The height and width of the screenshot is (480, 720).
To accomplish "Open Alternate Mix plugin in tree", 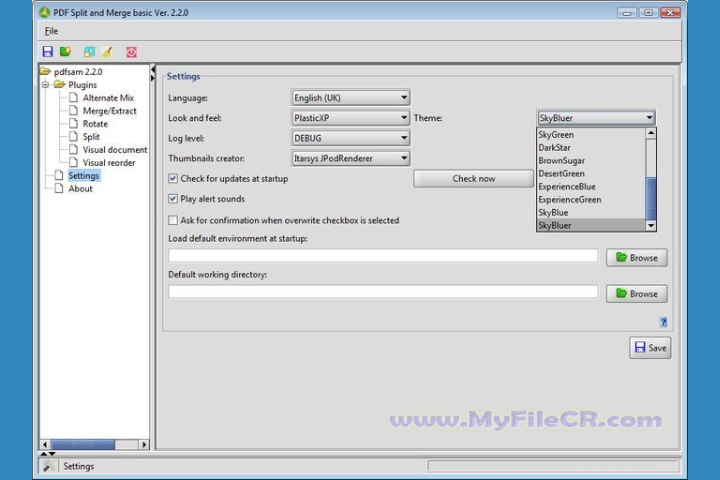I will (108, 97).
